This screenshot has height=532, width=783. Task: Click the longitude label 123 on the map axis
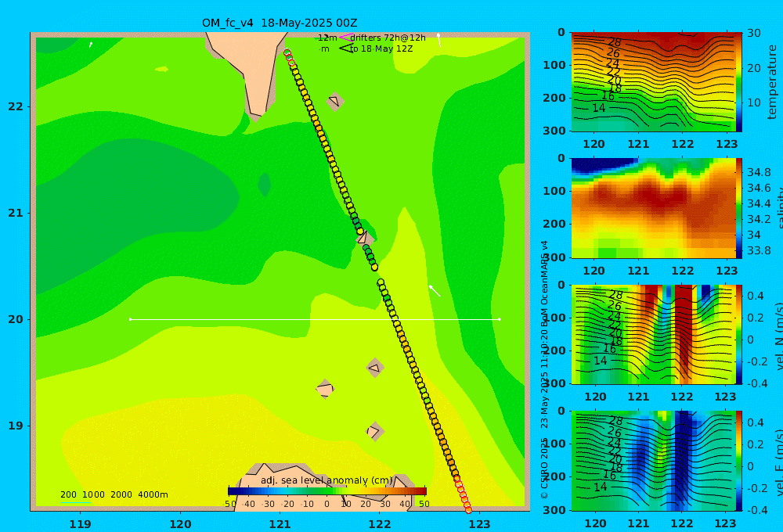click(480, 524)
